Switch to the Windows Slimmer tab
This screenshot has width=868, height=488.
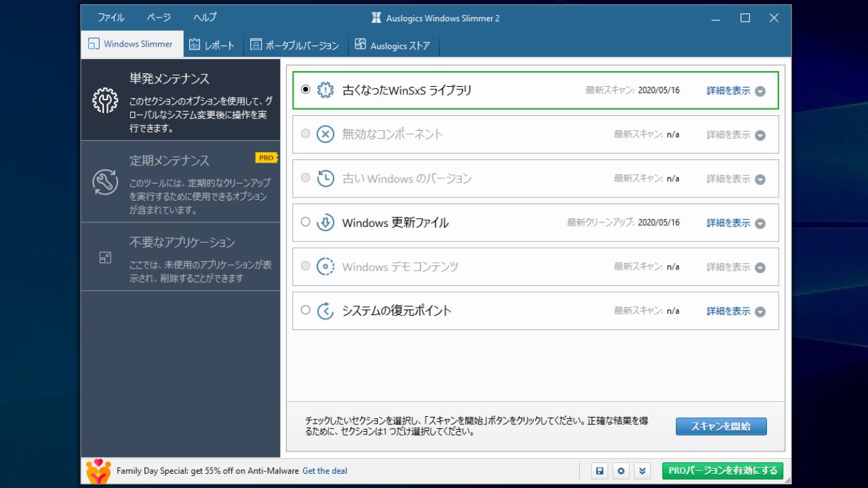132,44
